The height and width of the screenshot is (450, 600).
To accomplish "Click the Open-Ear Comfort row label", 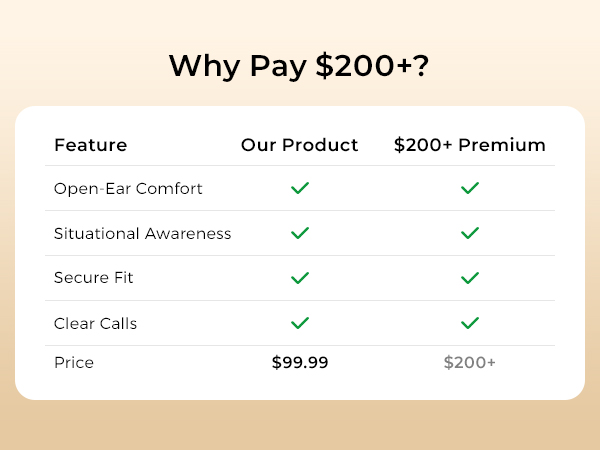I will [x=128, y=189].
